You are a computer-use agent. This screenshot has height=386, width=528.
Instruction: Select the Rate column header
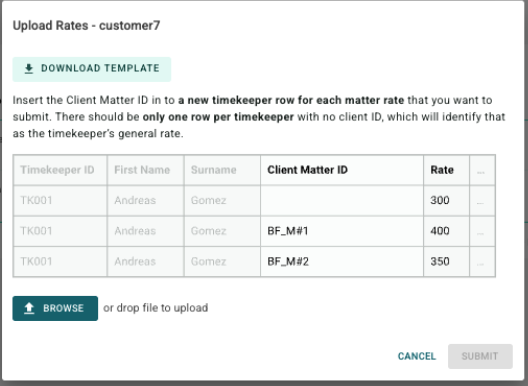pos(447,170)
